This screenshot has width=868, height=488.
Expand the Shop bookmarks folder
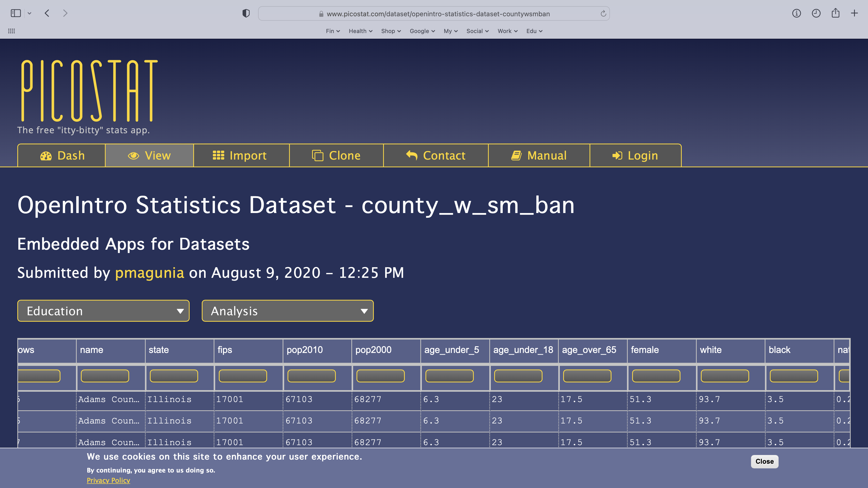(391, 31)
